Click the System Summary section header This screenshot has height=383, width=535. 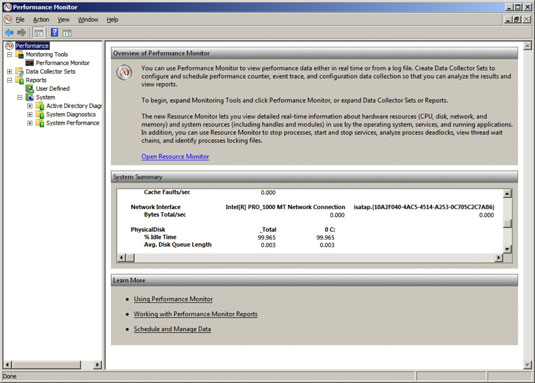[x=314, y=177]
